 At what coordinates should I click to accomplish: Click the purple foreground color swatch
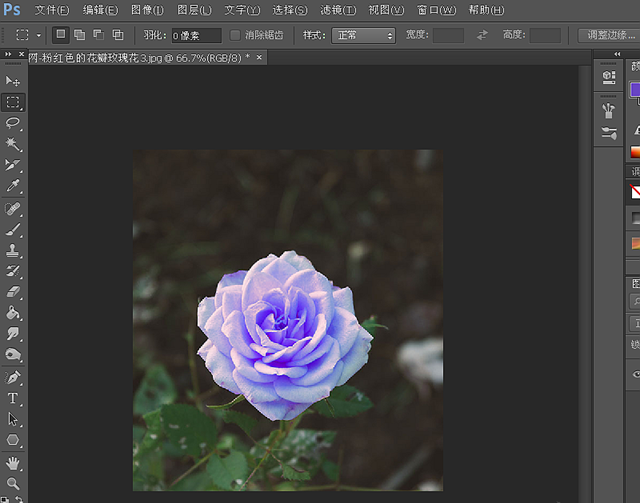coord(634,90)
